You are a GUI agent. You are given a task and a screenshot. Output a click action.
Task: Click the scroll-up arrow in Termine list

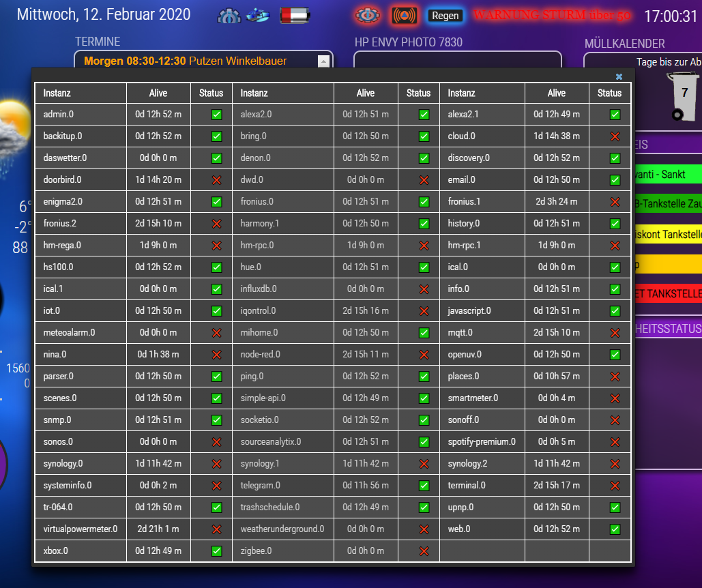click(x=323, y=61)
